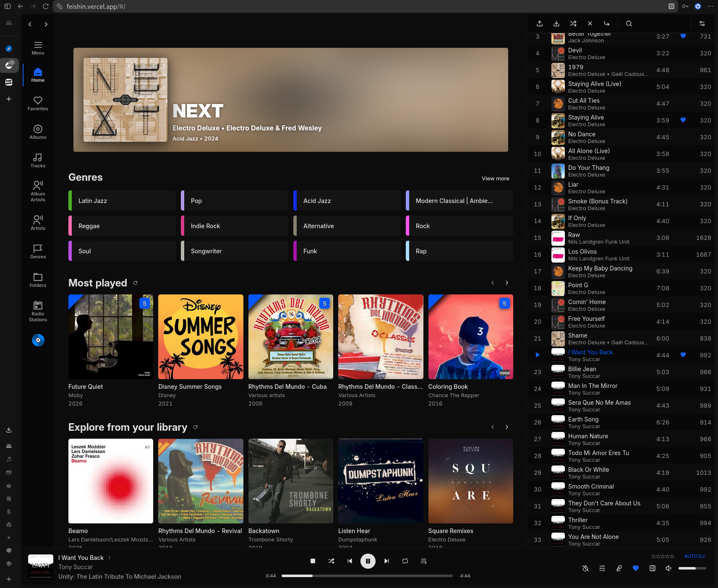Pause the current track
The width and height of the screenshot is (718, 588).
[x=368, y=561]
